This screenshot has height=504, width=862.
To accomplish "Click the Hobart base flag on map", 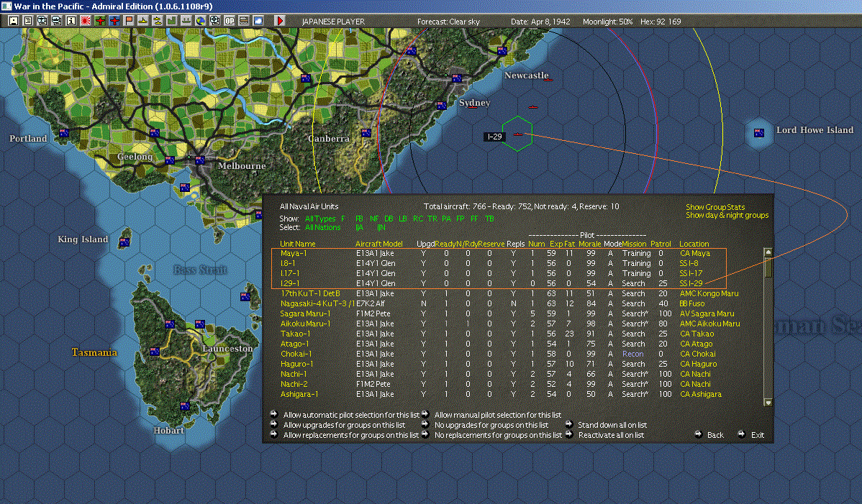I will (x=185, y=406).
